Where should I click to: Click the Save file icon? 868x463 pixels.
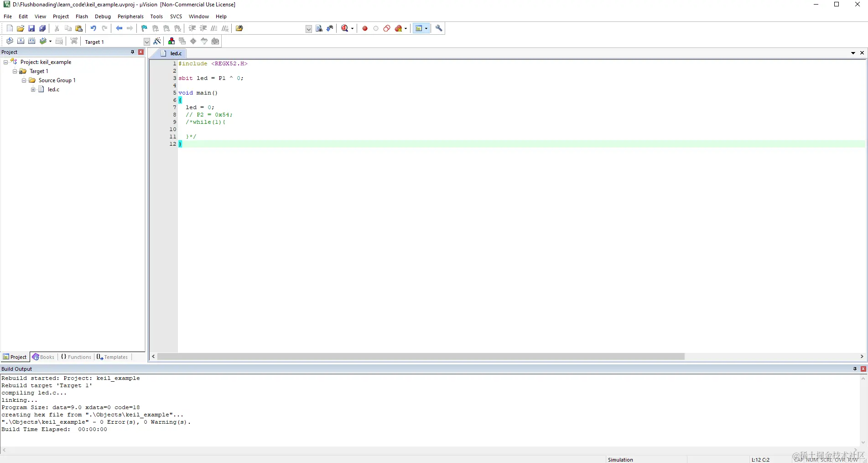point(31,28)
